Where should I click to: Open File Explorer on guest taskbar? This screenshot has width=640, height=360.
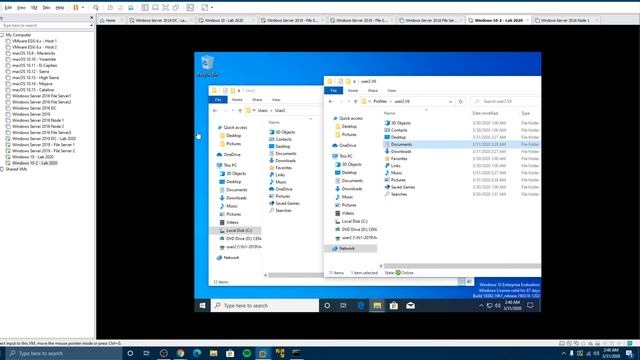click(x=377, y=305)
